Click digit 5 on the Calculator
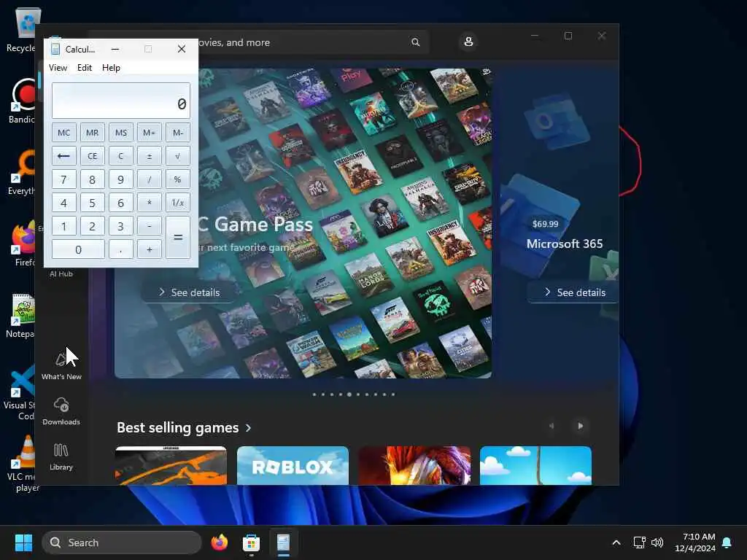Viewport: 747px width, 560px height. pos(93,203)
